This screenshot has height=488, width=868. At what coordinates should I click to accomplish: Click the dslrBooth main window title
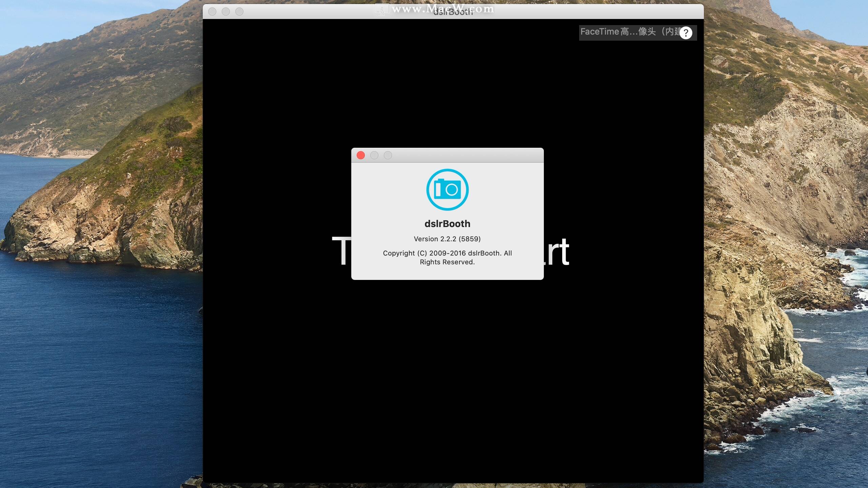pyautogui.click(x=453, y=12)
